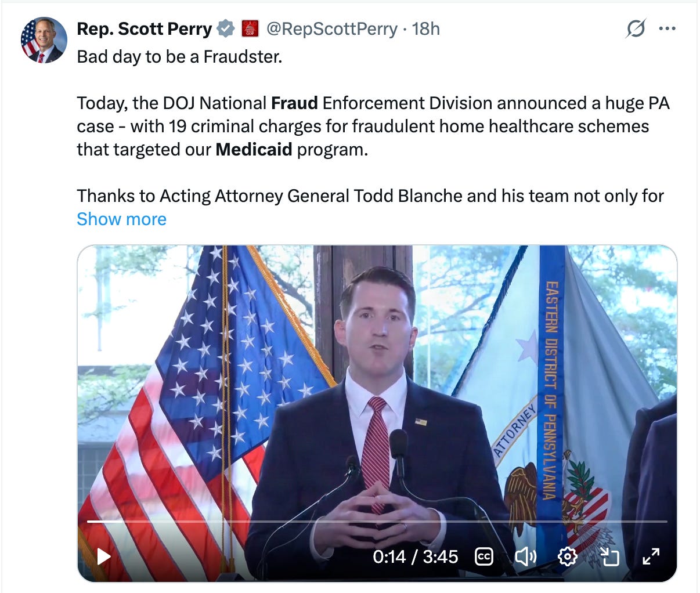Click the bold Medicaid word in post
The height and width of the screenshot is (593, 700).
point(254,150)
